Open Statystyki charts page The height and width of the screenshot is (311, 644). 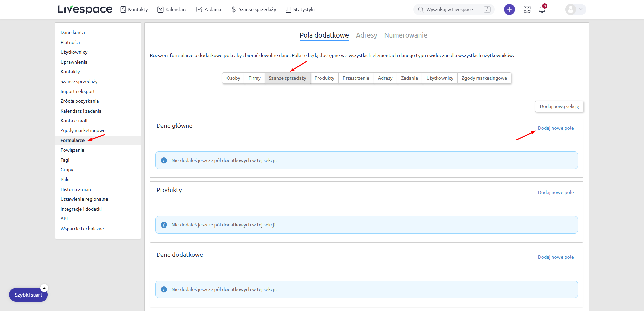pyautogui.click(x=300, y=9)
